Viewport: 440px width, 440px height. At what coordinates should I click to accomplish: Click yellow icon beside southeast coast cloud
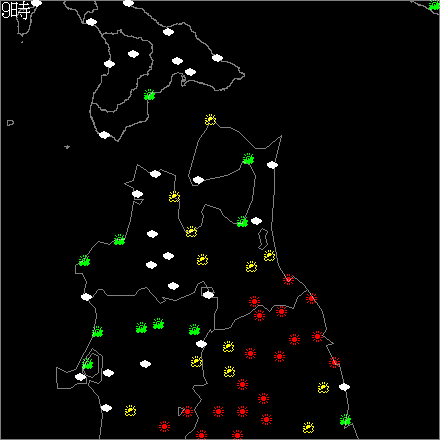pyautogui.click(x=323, y=387)
